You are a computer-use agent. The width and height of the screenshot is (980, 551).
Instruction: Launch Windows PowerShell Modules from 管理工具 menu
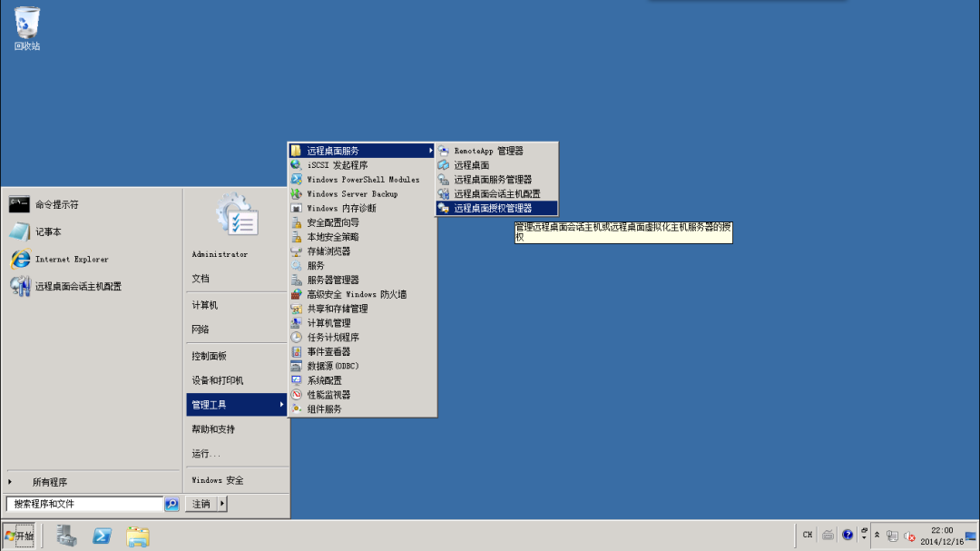click(x=362, y=180)
